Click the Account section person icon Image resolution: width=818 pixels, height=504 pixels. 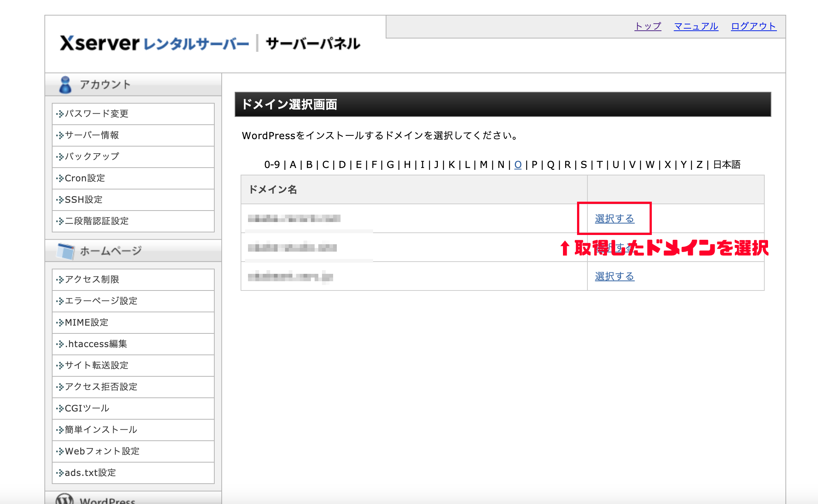coord(65,85)
